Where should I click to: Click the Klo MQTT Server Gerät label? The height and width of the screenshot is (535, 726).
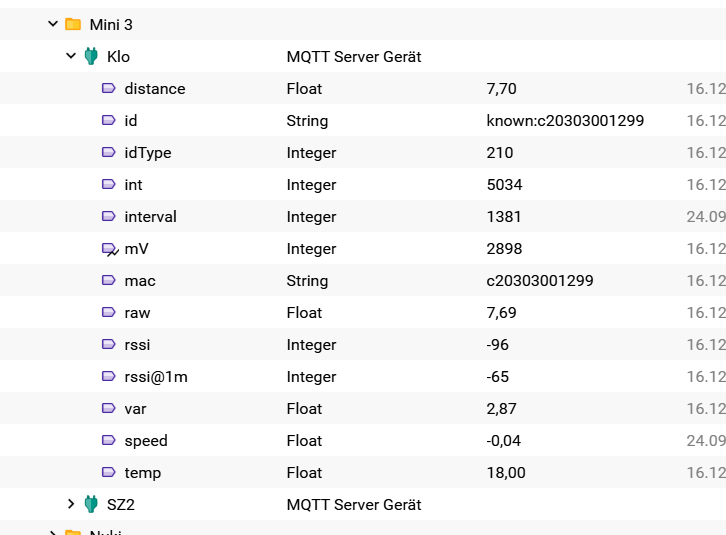[354, 57]
